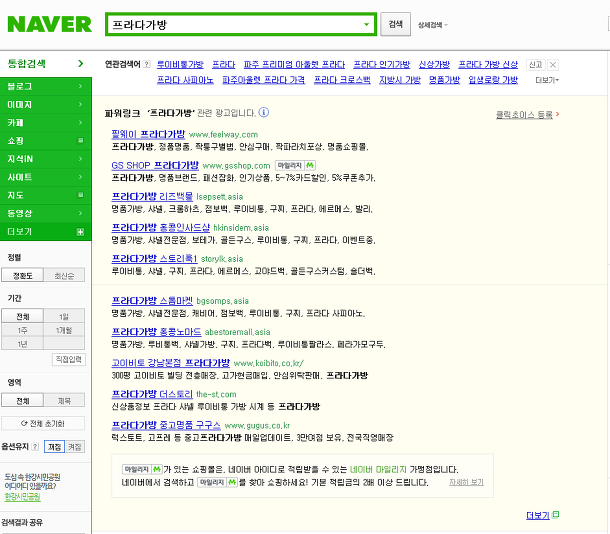The height and width of the screenshot is (534, 610).
Task: Close the related searches with X button
Action: pos(553,65)
